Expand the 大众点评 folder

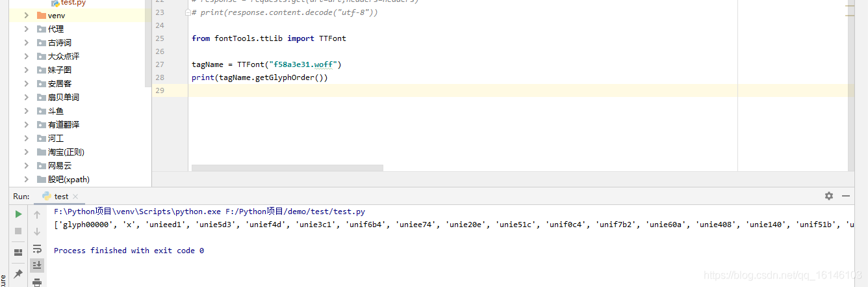(26, 57)
